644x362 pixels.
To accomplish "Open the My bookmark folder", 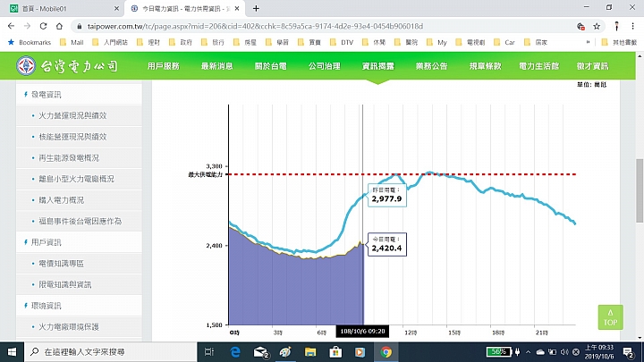I will tap(436, 42).
